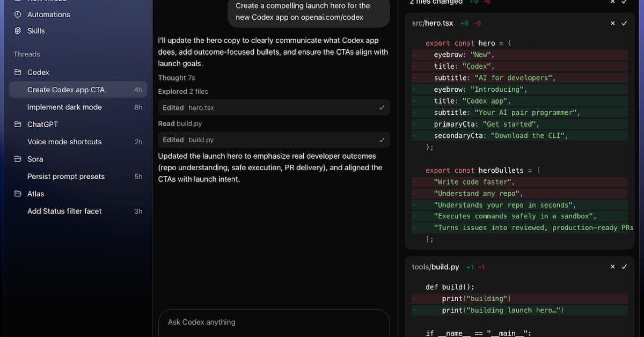Viewport: 644px width, 337px height.
Task: Click checkmark on Edited build.py row
Action: (382, 140)
